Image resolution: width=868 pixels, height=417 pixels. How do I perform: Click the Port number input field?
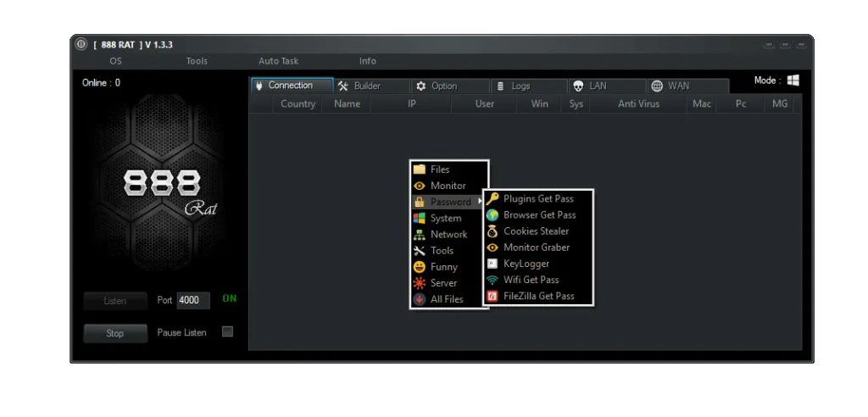click(x=192, y=301)
